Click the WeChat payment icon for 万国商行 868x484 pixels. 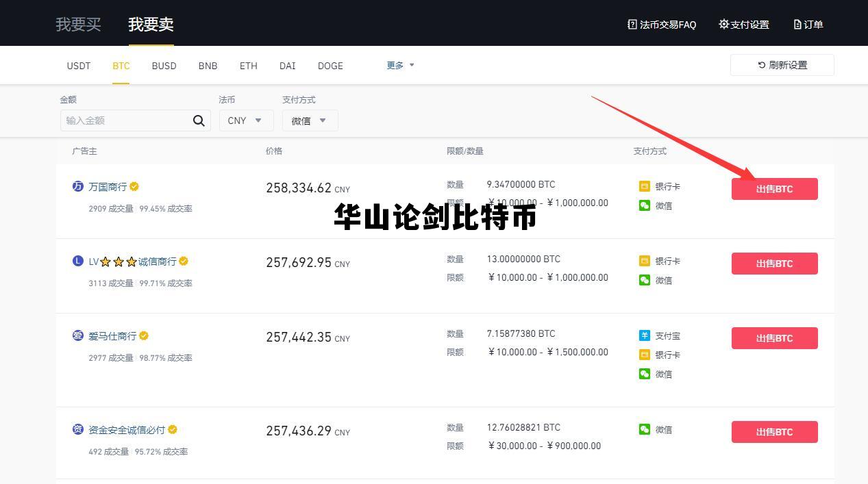point(644,205)
